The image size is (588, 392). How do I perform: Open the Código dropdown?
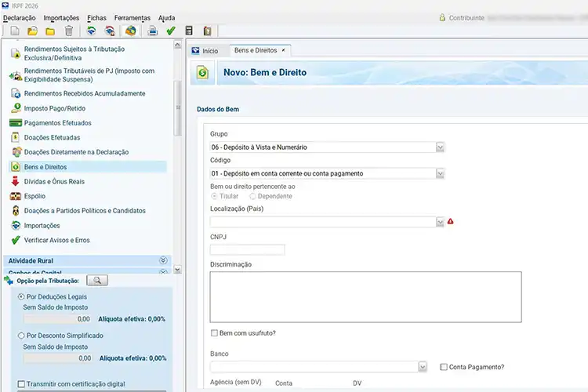(x=441, y=173)
